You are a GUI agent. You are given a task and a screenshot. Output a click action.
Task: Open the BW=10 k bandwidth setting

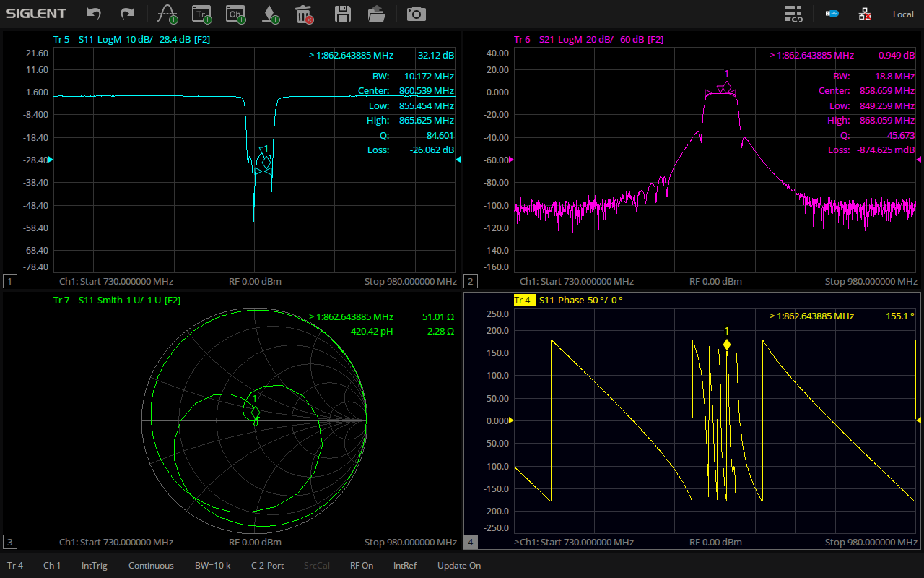click(212, 566)
